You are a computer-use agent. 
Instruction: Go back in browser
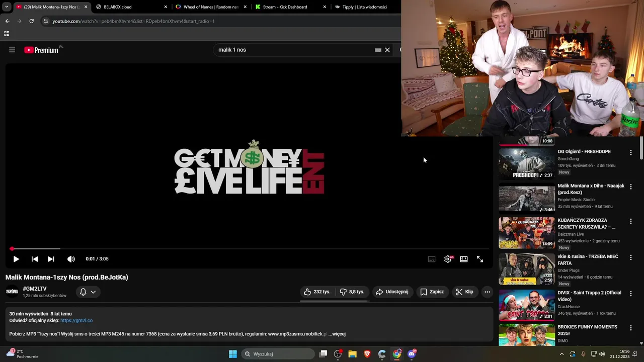pos(7,21)
